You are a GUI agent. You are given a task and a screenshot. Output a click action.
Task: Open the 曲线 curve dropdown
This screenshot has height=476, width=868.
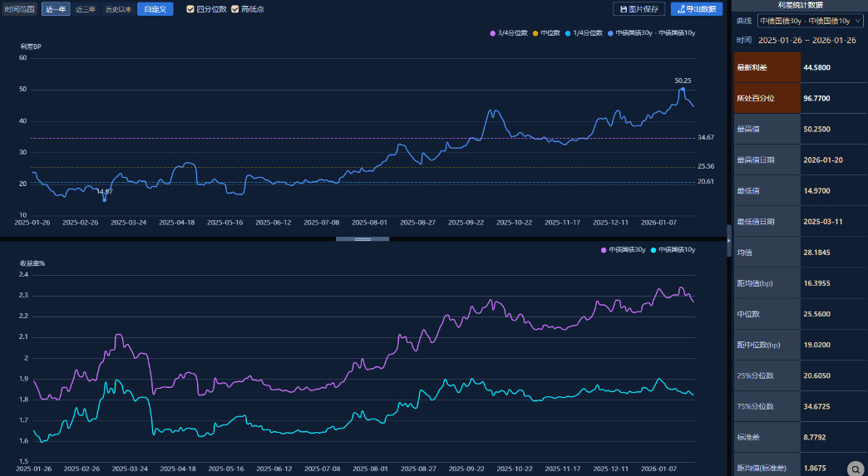coord(809,21)
